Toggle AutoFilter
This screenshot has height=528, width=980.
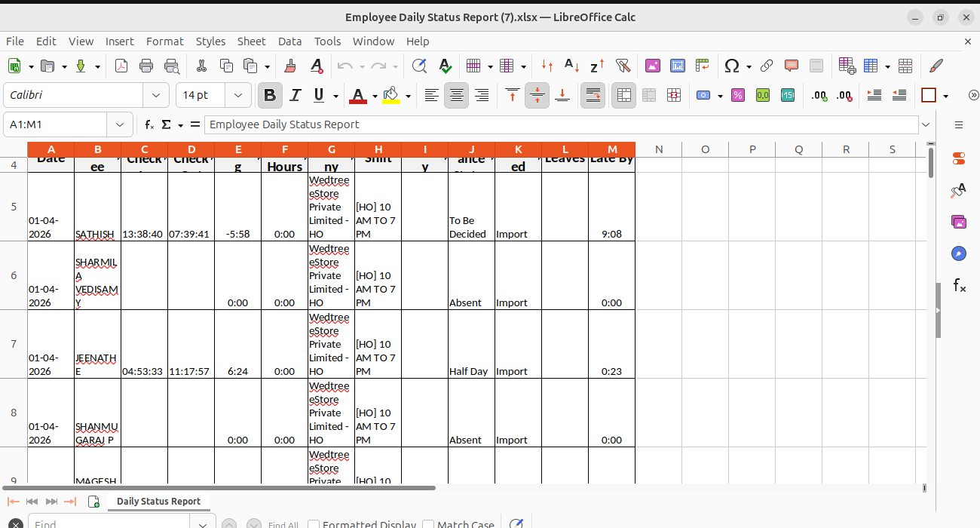pyautogui.click(x=622, y=66)
